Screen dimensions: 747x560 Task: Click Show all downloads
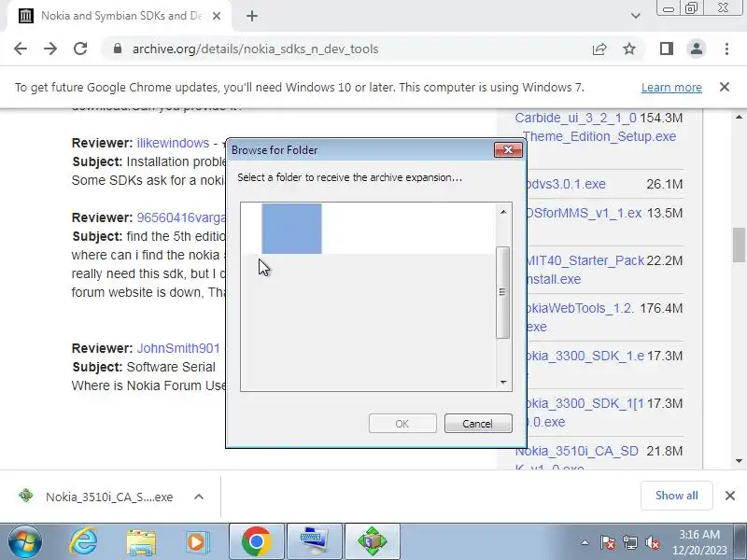pyautogui.click(x=676, y=496)
